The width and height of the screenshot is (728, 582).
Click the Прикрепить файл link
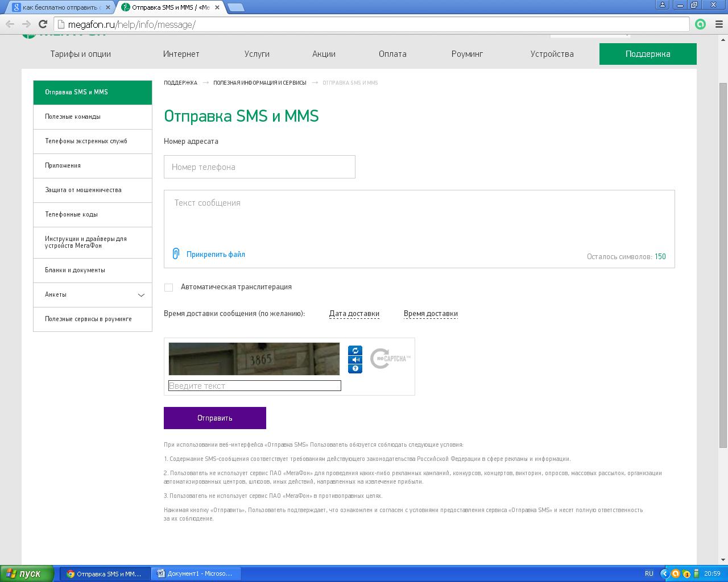click(216, 255)
